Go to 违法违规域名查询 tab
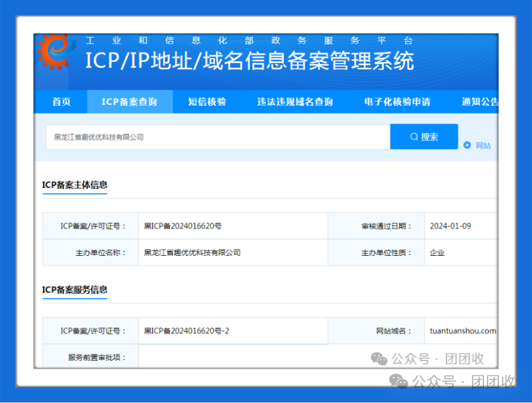 pos(295,102)
